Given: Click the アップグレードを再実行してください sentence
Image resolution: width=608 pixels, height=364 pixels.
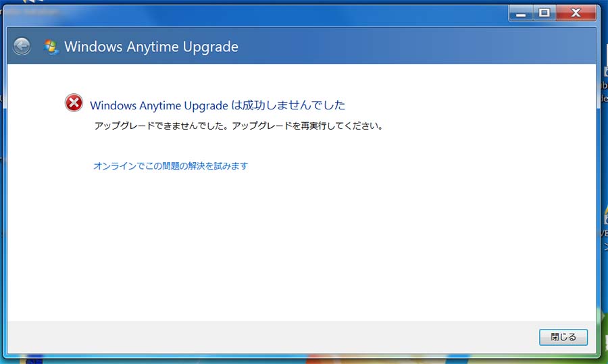Looking at the screenshot, I should point(307,126).
